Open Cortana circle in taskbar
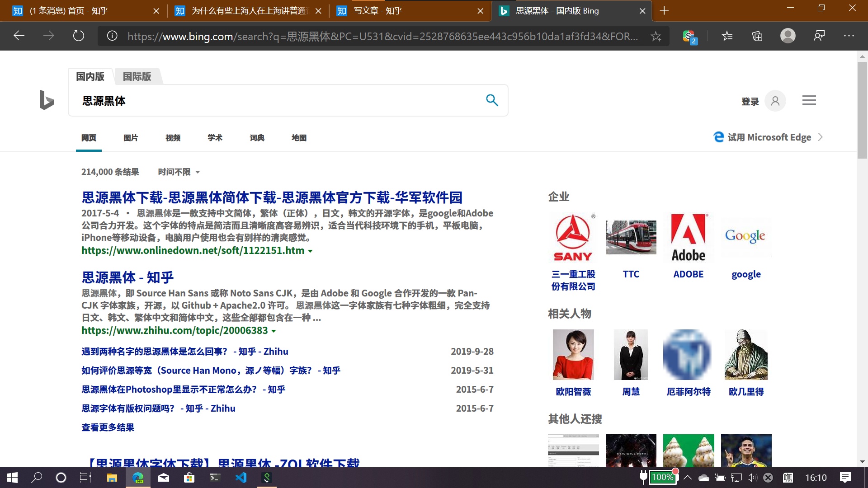The image size is (868, 488). (61, 478)
